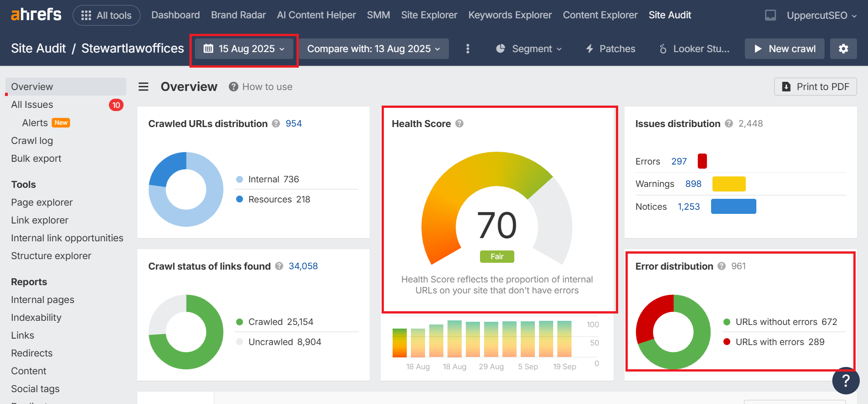Expand the Segment dropdown
This screenshot has width=868, height=404.
coord(529,48)
